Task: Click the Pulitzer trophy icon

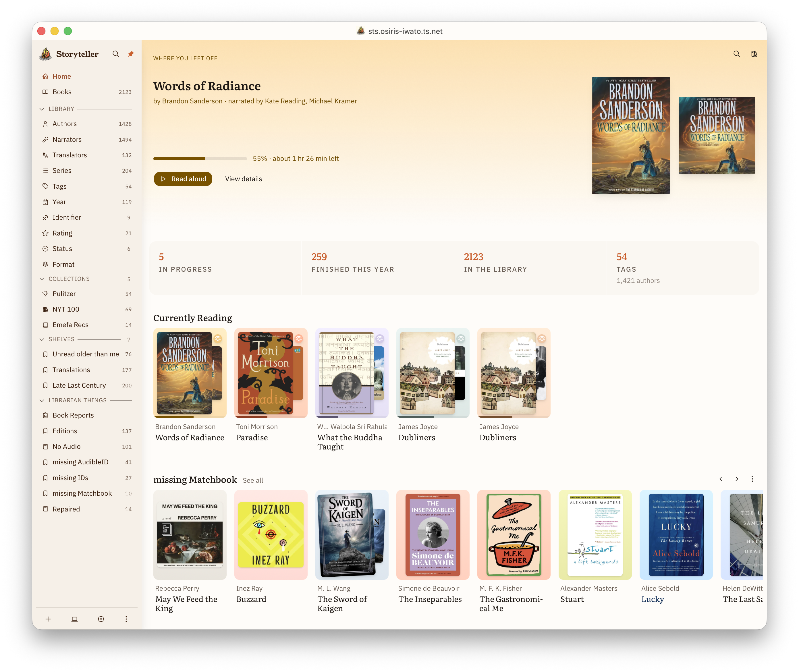Action: coord(45,294)
